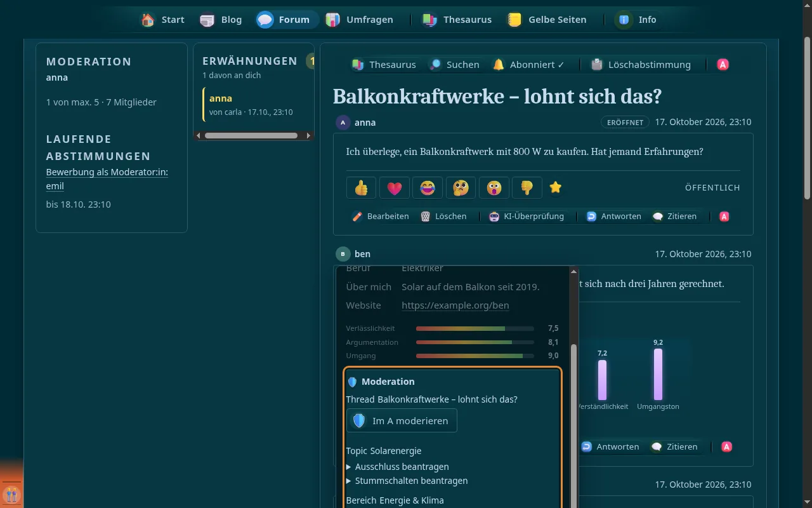Open the Bewerbung als Moderator:in: emil vote

tap(107, 179)
